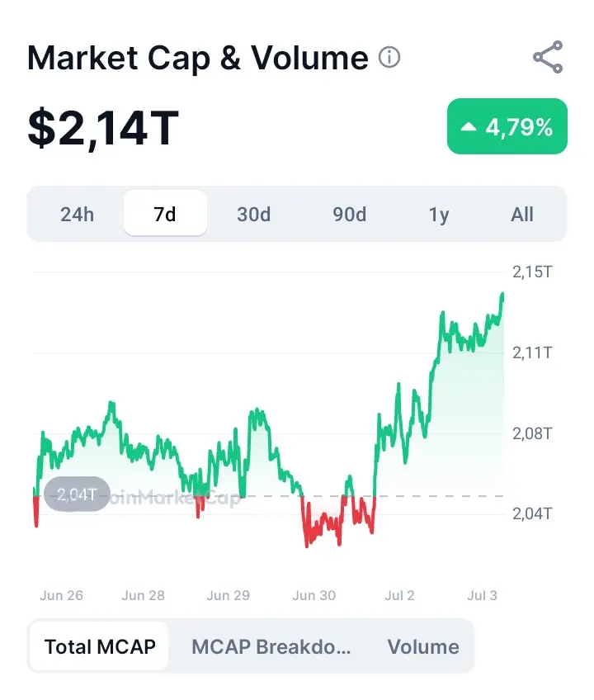This screenshot has height=700, width=594.
Task: Choose the 1y time range
Action: coord(439,215)
